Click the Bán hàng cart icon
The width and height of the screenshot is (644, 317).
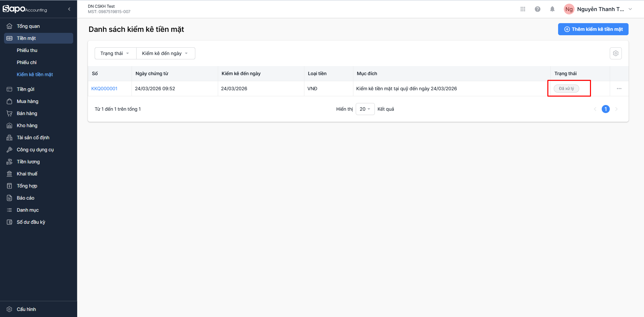tap(9, 113)
